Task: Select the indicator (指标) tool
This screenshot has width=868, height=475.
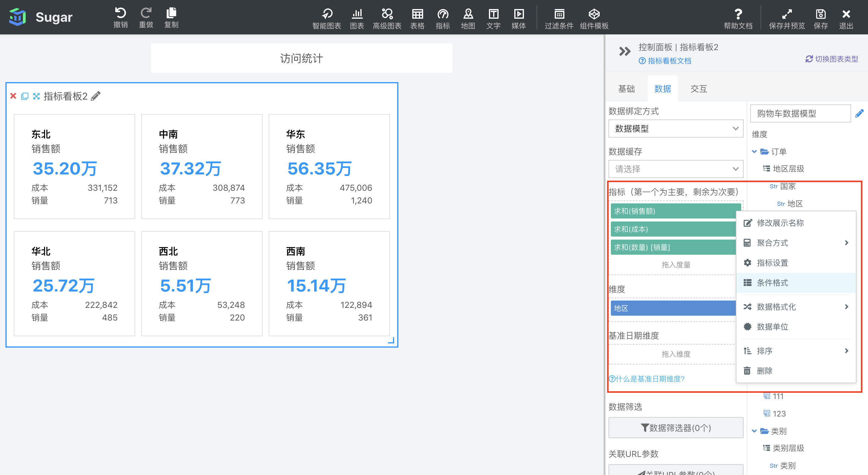Action: pyautogui.click(x=442, y=18)
